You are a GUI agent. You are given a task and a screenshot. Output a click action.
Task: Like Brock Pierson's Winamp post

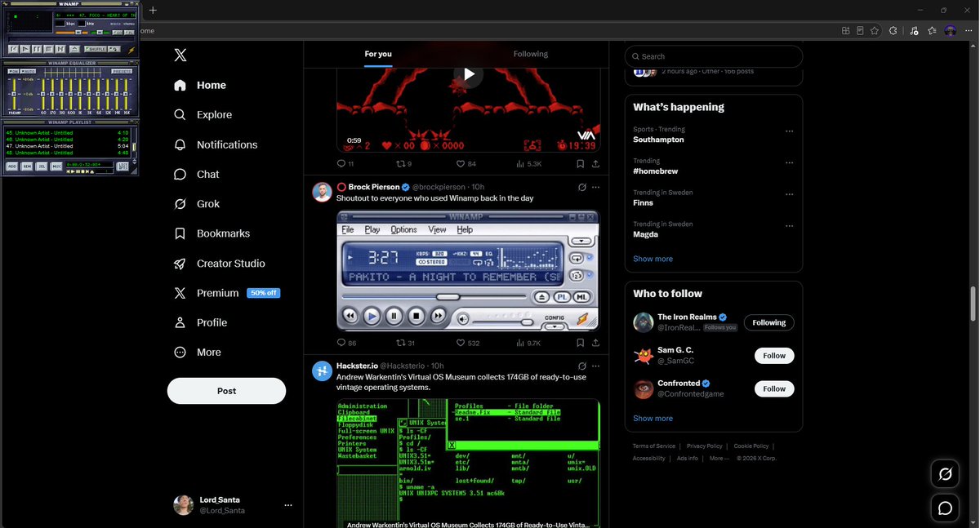click(468, 344)
